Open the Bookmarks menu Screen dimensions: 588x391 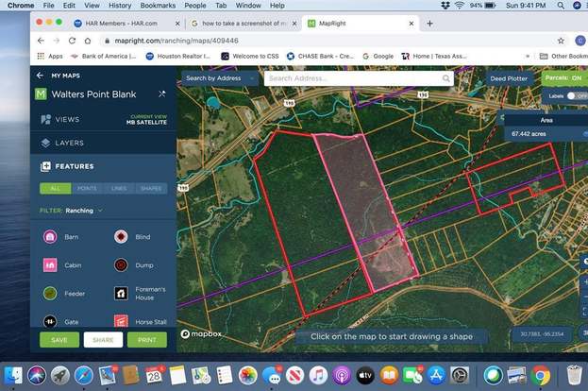(158, 6)
